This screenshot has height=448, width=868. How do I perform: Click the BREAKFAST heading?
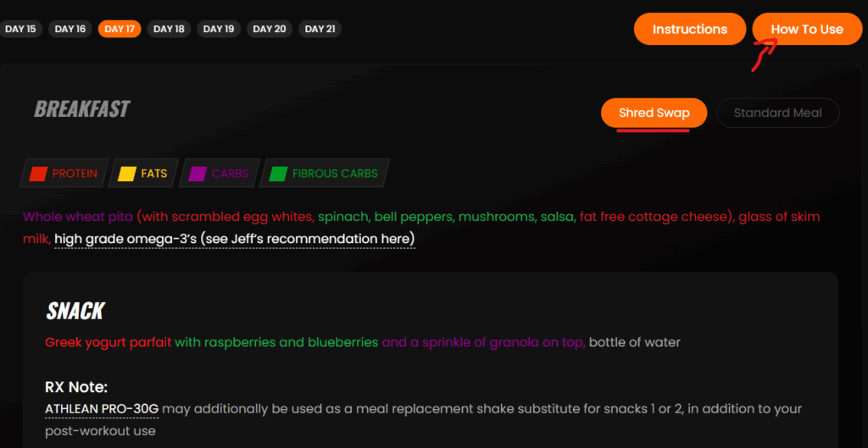coord(82,109)
